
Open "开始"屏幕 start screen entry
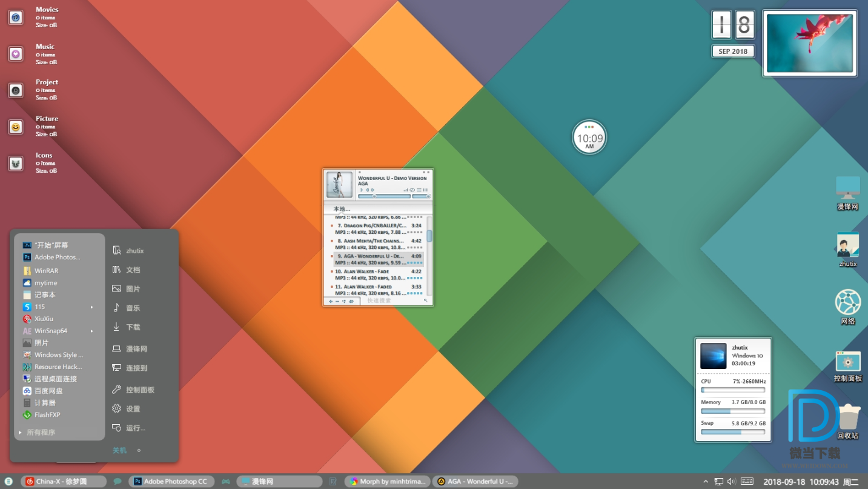tap(45, 245)
